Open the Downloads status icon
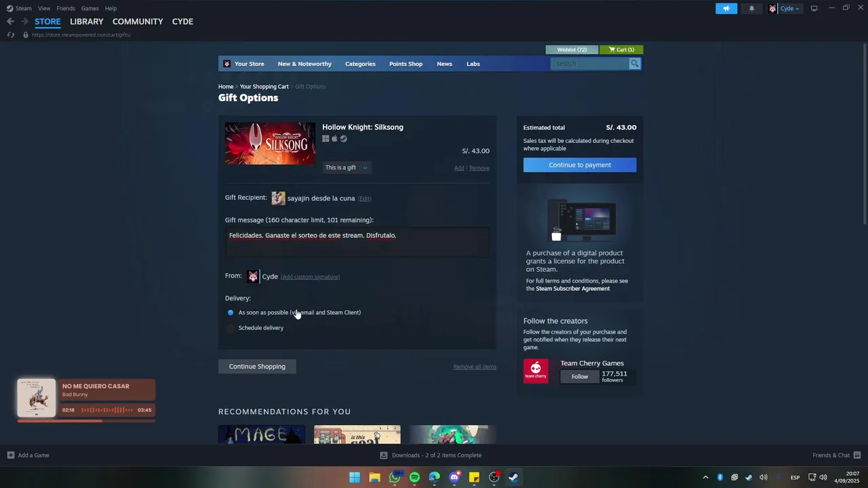868x488 pixels. [x=384, y=455]
